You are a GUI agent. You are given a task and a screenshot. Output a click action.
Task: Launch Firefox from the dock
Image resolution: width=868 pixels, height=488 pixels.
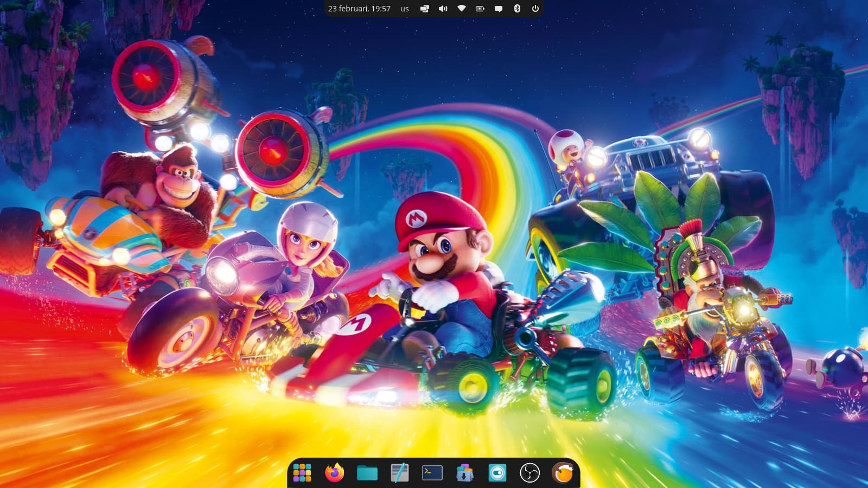[x=335, y=473]
